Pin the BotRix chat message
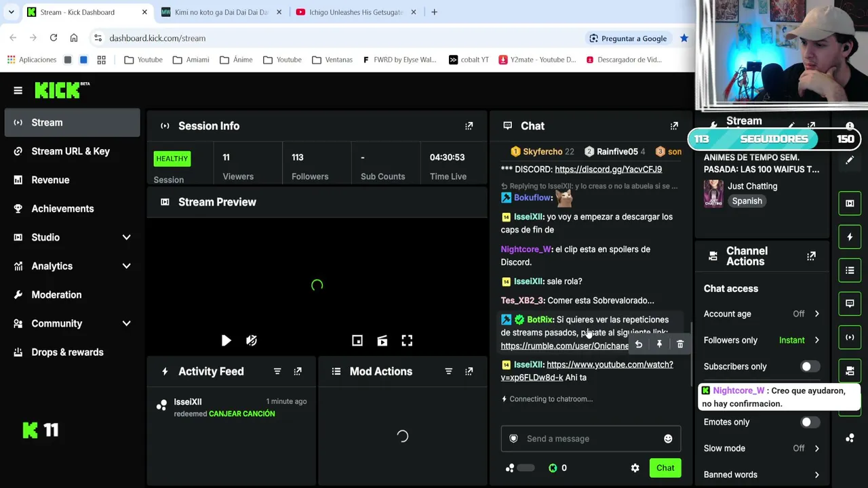The image size is (868, 488). (659, 344)
